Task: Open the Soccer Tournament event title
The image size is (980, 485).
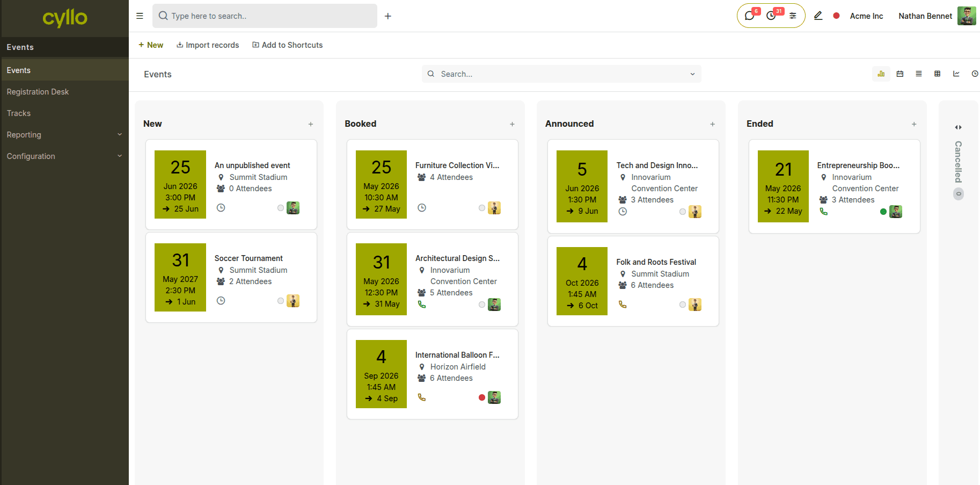Action: (x=248, y=258)
